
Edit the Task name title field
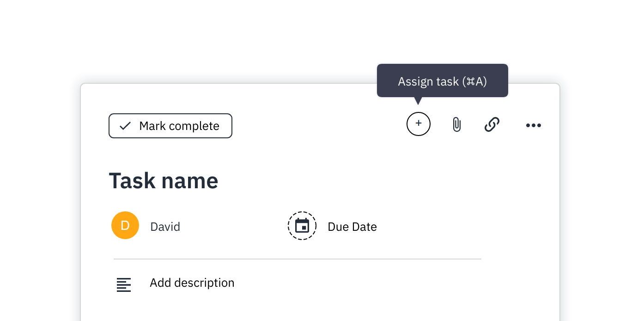point(164,180)
